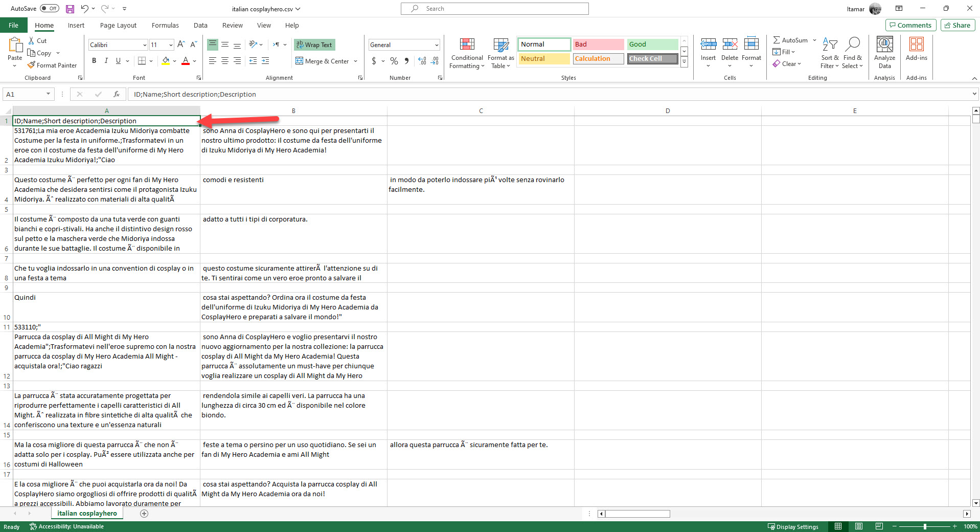The width and height of the screenshot is (980, 532).
Task: Apply yellow Fill Color
Action: point(166,61)
